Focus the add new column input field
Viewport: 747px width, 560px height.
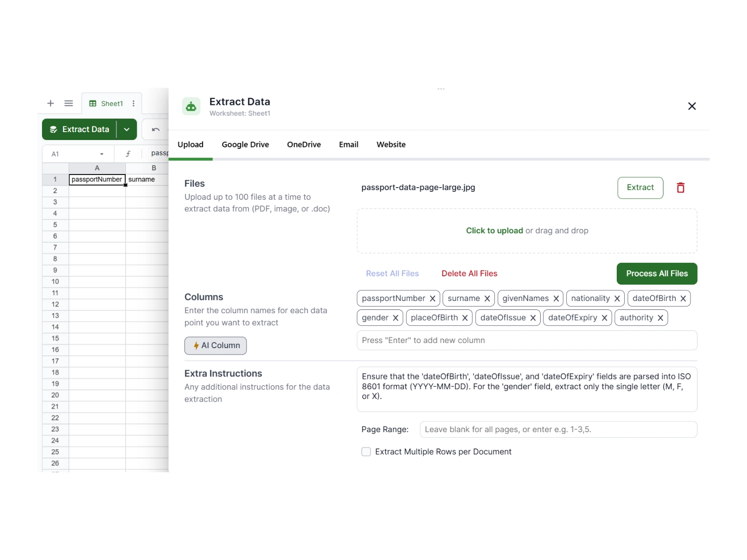(x=527, y=340)
